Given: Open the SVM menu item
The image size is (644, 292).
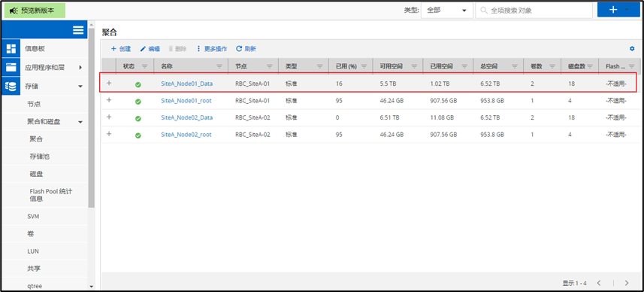Looking at the screenshot, I should pyautogui.click(x=33, y=216).
